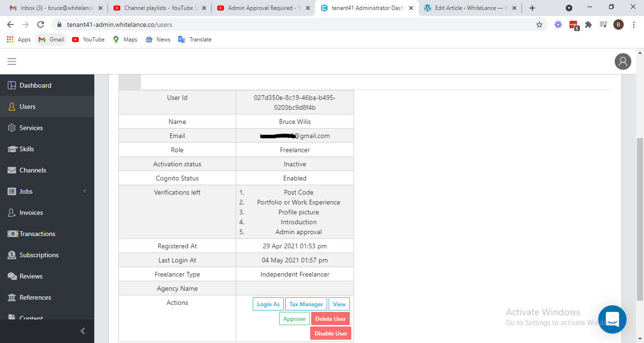Select the Portfolio or Work Experience item

tap(298, 202)
